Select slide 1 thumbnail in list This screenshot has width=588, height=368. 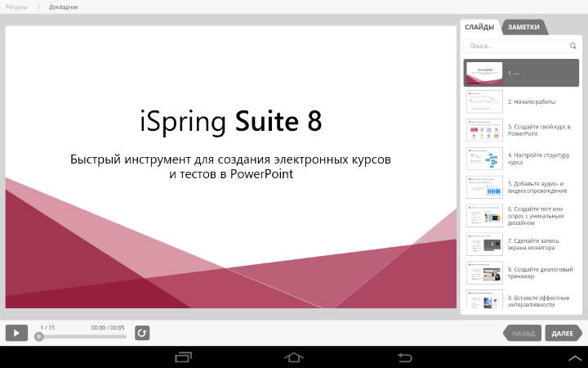pos(484,73)
